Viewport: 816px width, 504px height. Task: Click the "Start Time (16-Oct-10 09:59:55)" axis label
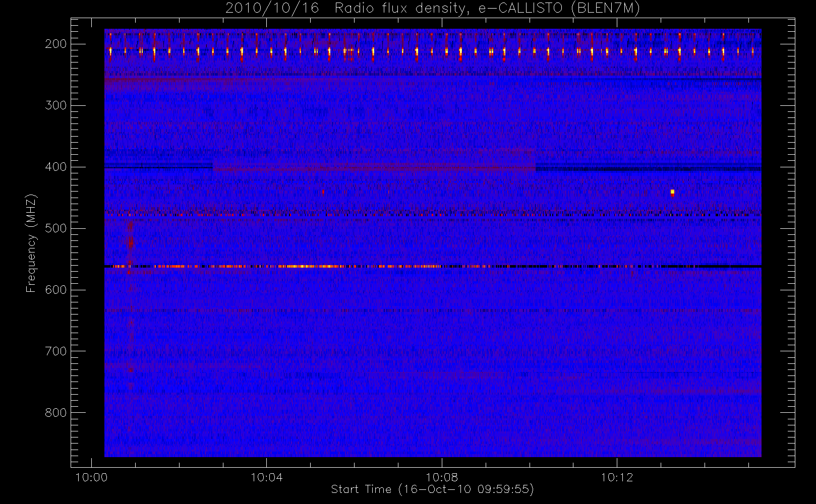432,489
